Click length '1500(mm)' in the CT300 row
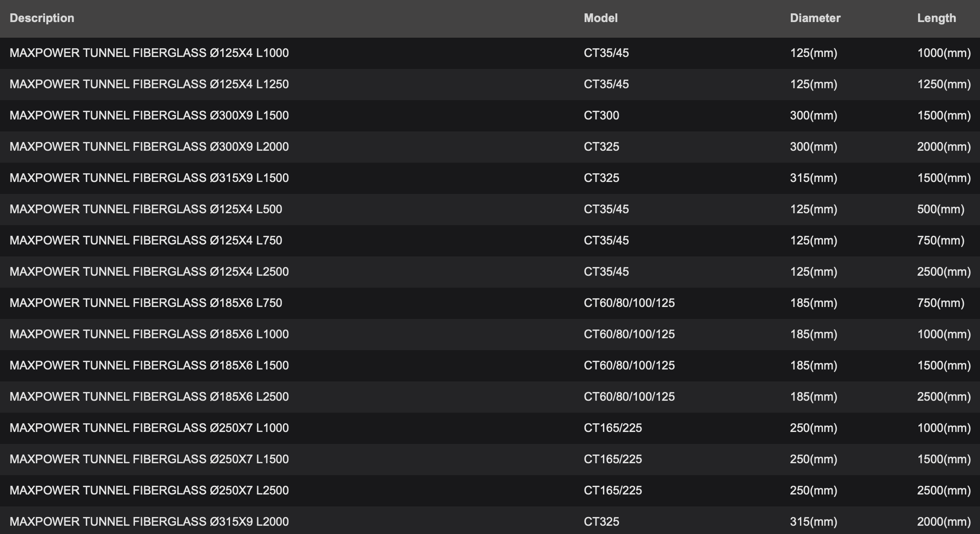 coord(944,115)
